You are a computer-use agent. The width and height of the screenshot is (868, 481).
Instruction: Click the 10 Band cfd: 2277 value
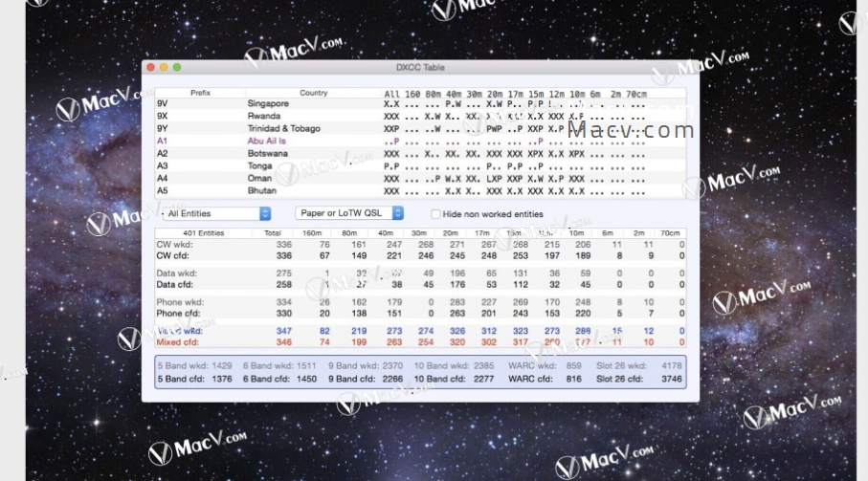(483, 380)
